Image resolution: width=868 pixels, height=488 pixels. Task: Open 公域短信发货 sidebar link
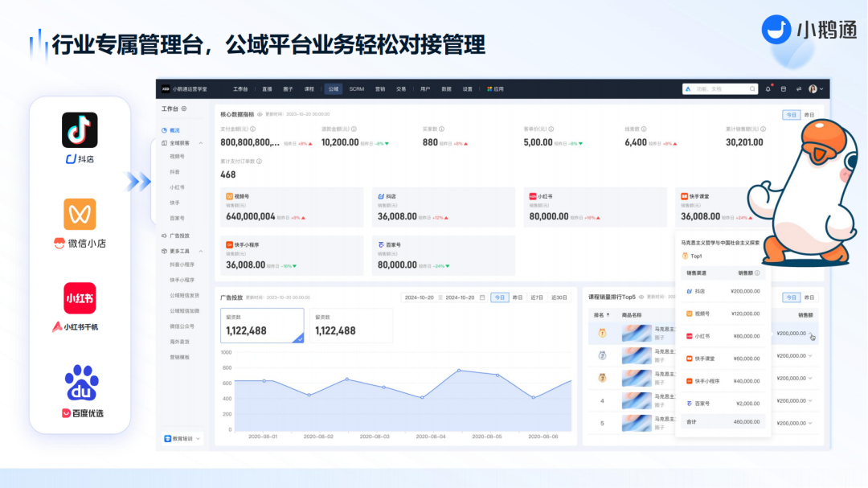(184, 296)
